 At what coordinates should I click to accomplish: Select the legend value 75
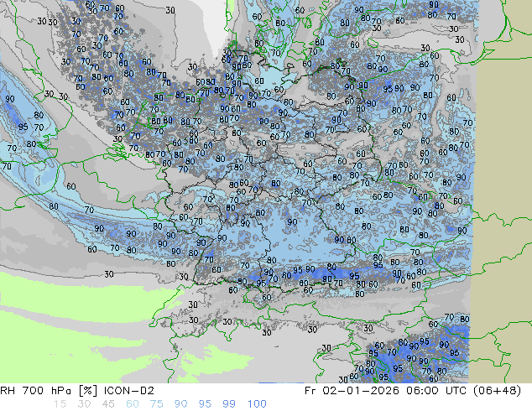[x=157, y=404]
